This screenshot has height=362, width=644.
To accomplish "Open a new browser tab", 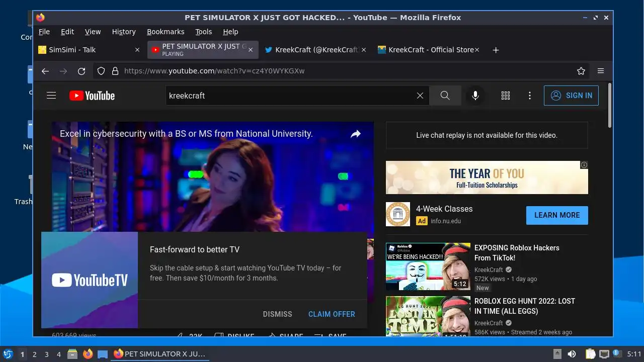I will (x=496, y=50).
